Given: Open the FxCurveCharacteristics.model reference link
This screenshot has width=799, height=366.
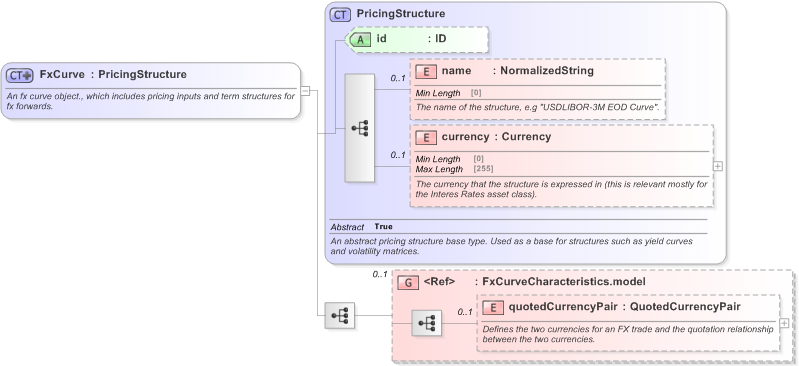Looking at the screenshot, I should [x=564, y=281].
